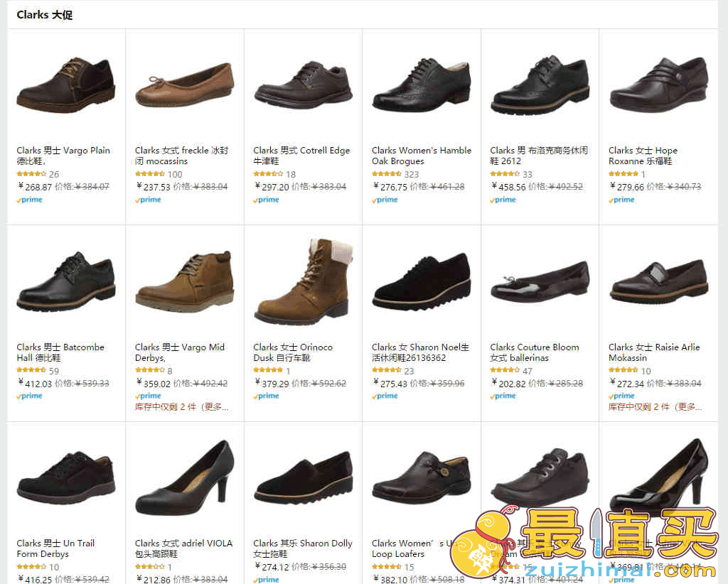Open the Clarks 男式 Cotrell Edge title link
Viewport: 728px width, 584px height.
pyautogui.click(x=301, y=156)
